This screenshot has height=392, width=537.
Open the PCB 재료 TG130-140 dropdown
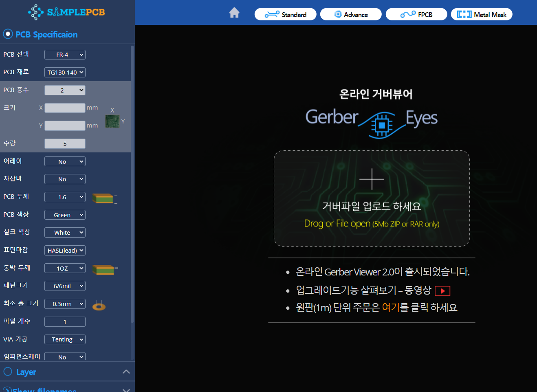click(x=65, y=73)
